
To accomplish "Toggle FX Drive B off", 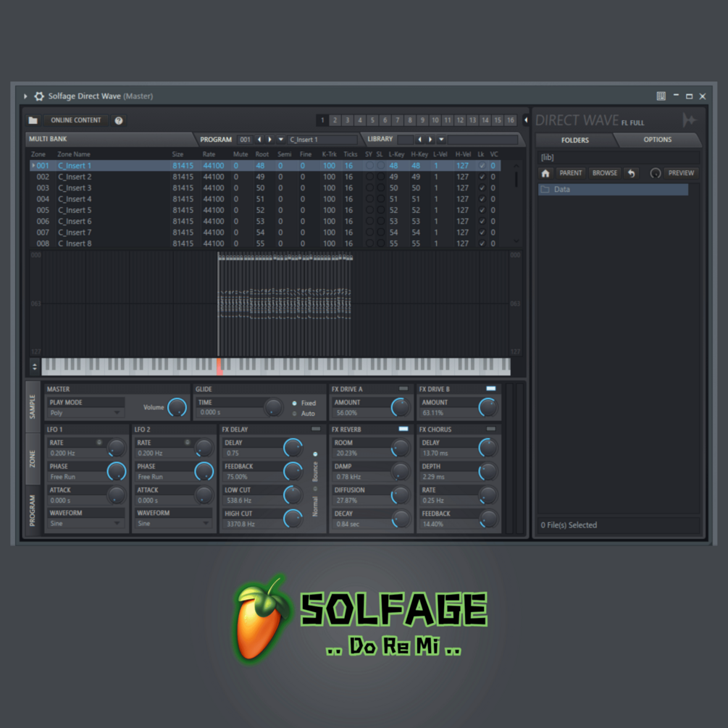I will tap(490, 388).
